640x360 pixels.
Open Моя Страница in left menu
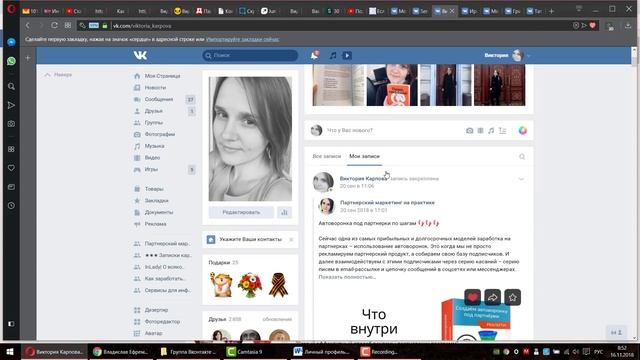pyautogui.click(x=162, y=76)
